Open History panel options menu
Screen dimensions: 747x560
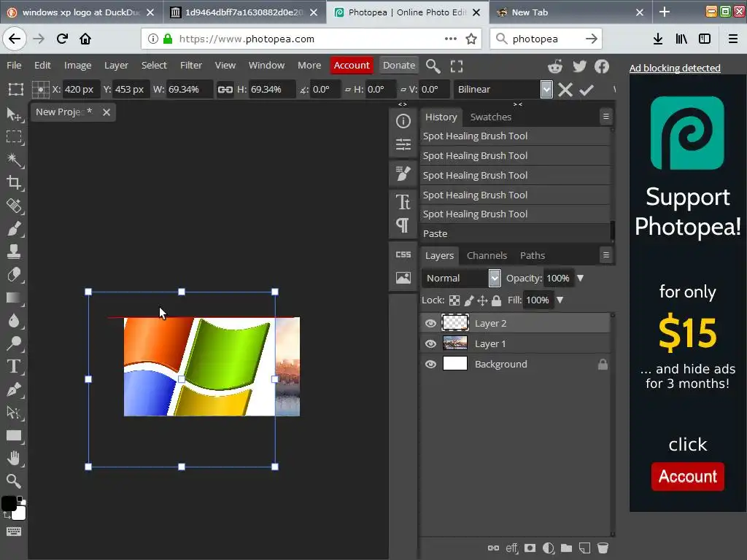(606, 116)
